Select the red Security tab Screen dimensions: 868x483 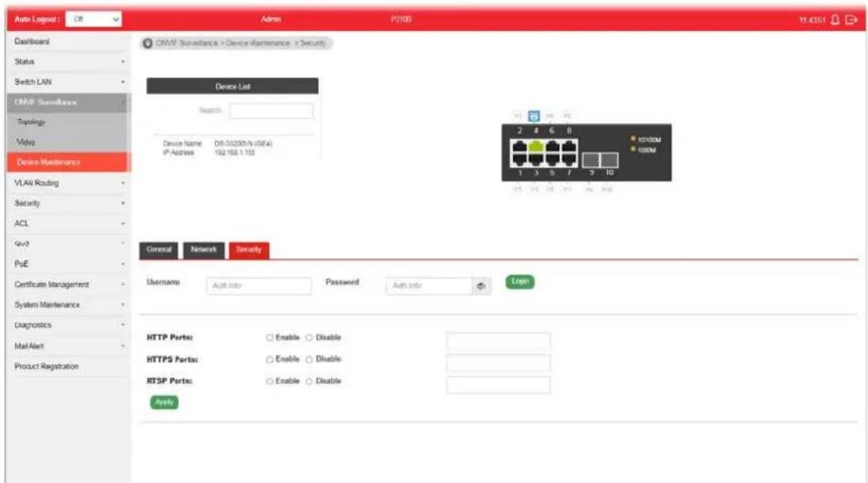click(x=249, y=250)
